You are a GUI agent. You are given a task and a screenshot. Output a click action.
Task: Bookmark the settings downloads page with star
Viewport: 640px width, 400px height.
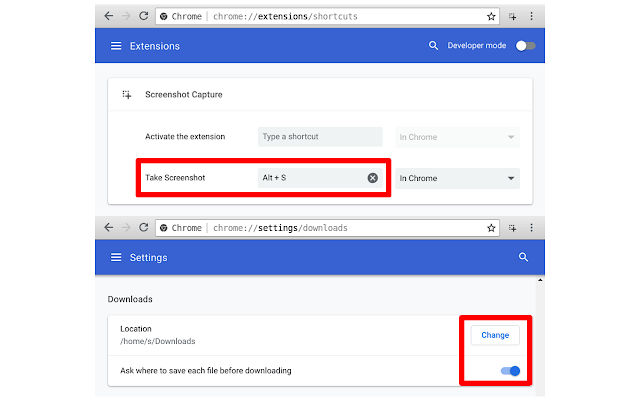491,228
